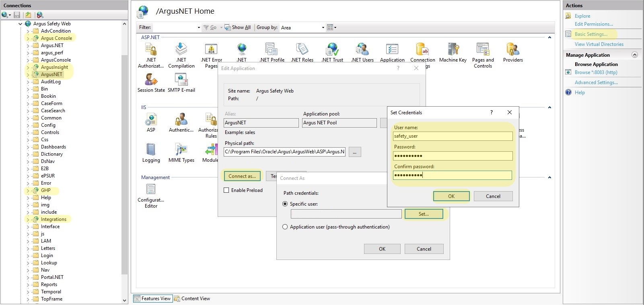644x305 pixels.
Task: Open the view style dropdown button
Action: click(331, 27)
